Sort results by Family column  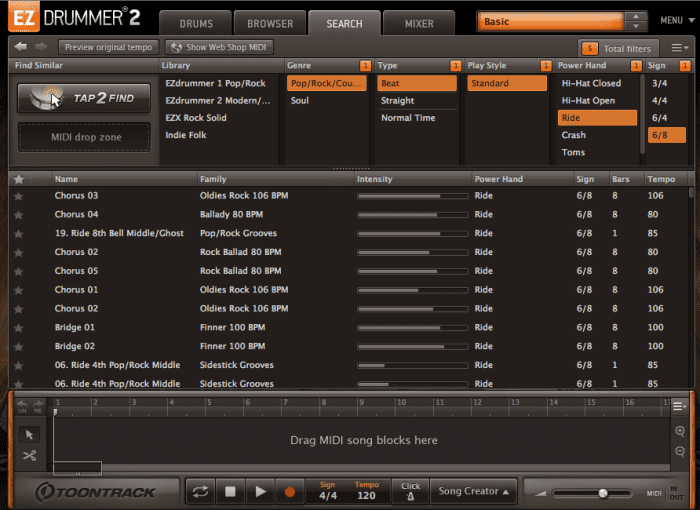click(x=275, y=179)
